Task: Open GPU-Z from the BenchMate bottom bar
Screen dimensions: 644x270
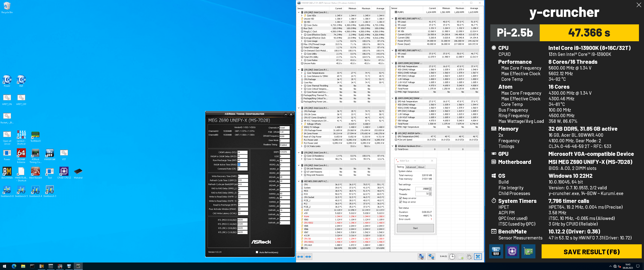Action: [528, 251]
